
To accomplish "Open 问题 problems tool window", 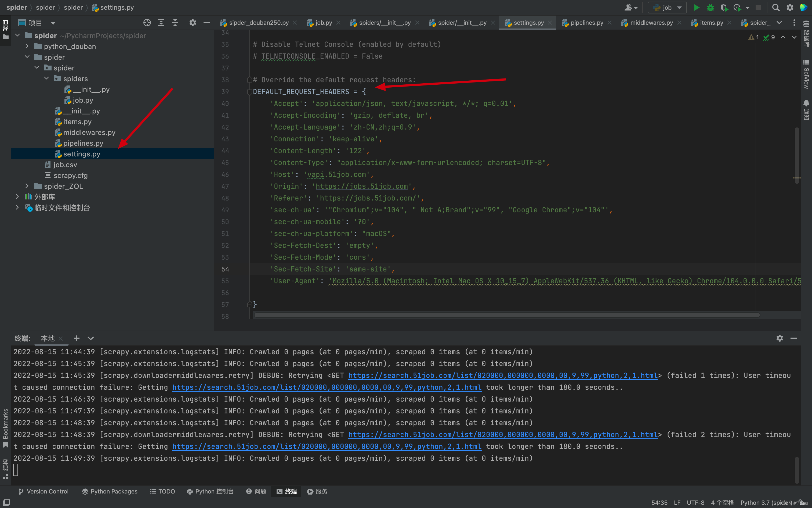I will (x=256, y=491).
